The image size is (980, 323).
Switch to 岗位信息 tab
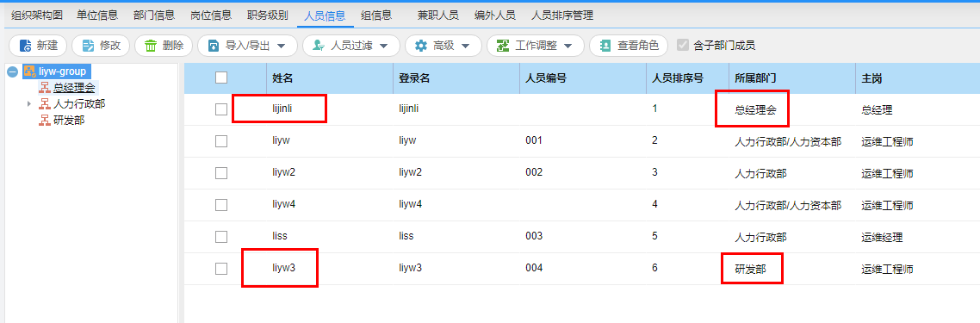211,16
